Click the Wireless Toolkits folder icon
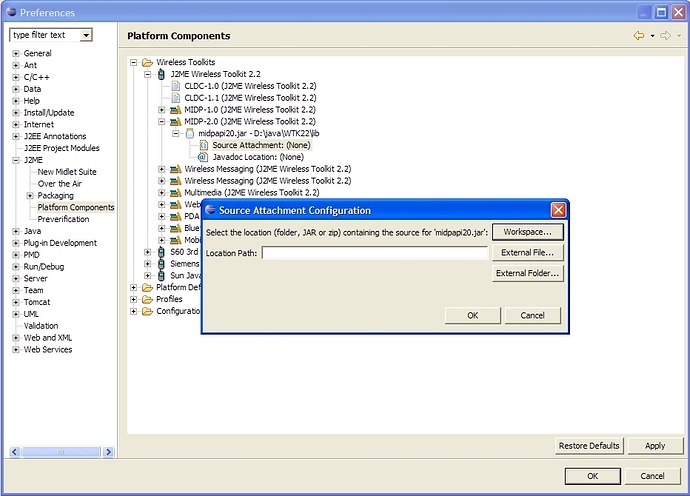Screen dimensions: 690x496 tap(147, 62)
